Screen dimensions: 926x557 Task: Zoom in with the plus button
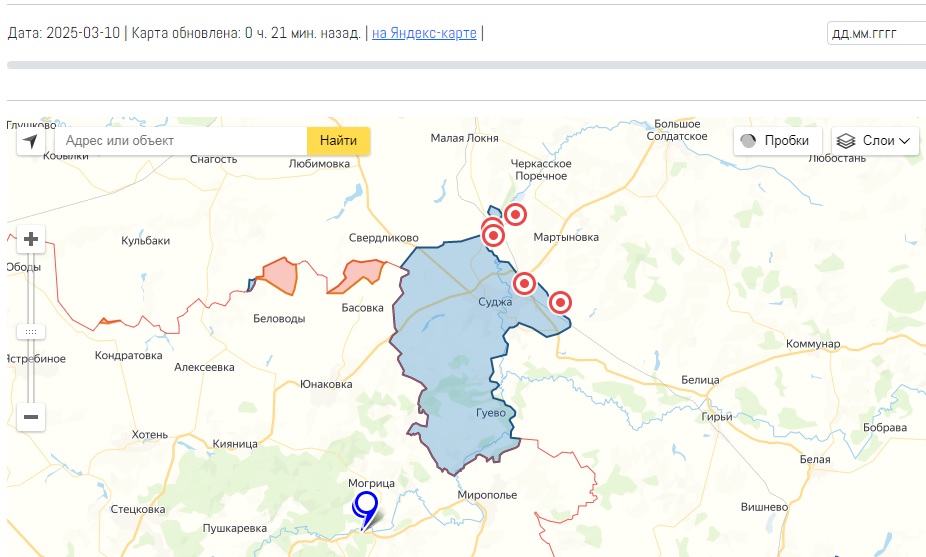tap(31, 239)
